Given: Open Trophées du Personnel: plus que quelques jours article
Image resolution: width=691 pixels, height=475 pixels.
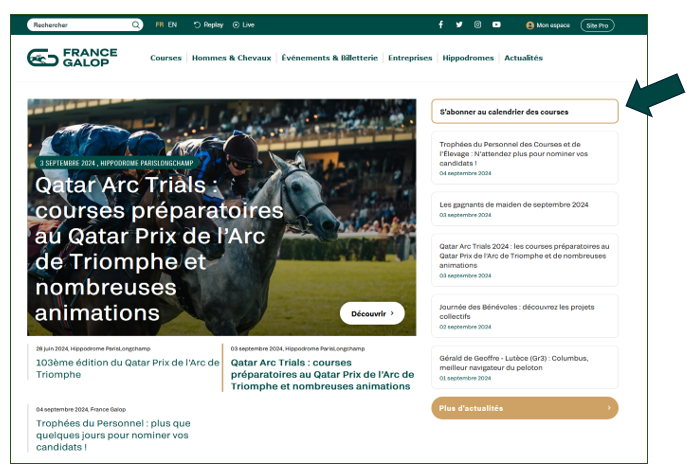Looking at the screenshot, I should pyautogui.click(x=113, y=435).
